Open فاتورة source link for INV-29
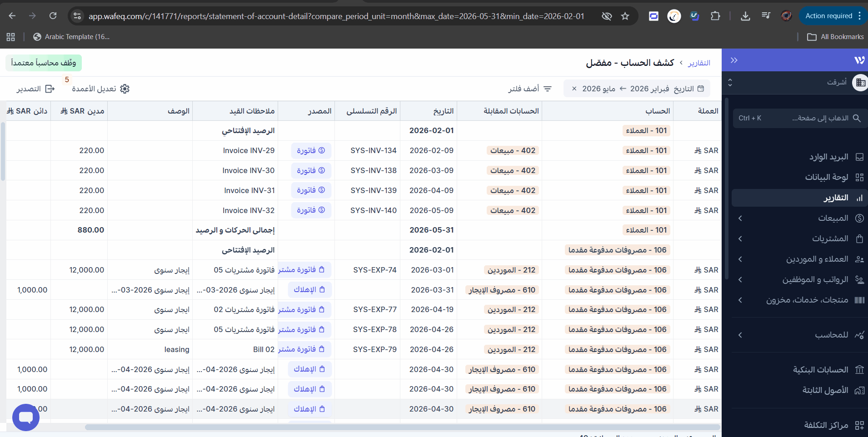The width and height of the screenshot is (868, 437). click(311, 151)
